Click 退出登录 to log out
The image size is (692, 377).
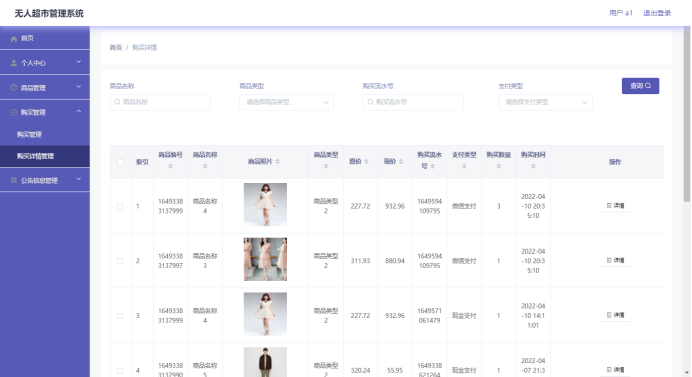(657, 13)
